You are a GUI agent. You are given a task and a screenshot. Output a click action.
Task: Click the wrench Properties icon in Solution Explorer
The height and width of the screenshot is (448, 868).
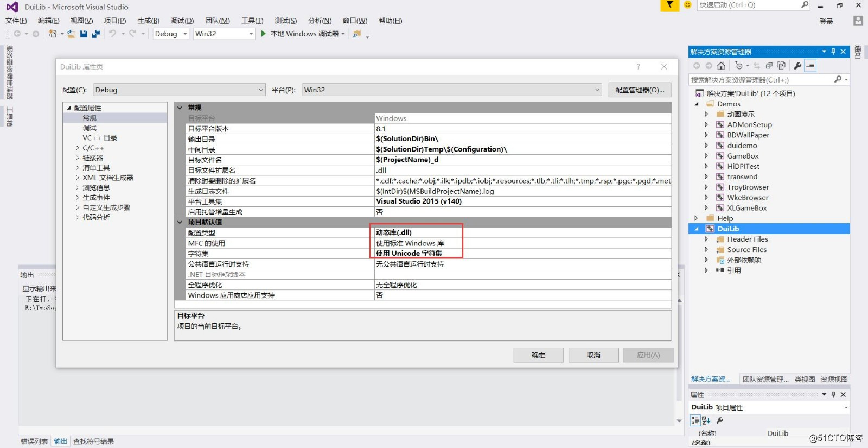pos(797,66)
